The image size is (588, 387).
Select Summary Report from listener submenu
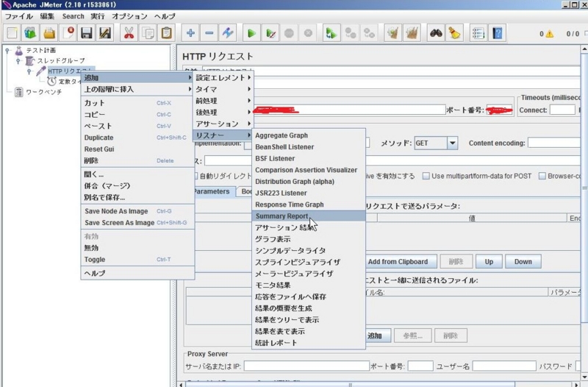[x=308, y=216]
